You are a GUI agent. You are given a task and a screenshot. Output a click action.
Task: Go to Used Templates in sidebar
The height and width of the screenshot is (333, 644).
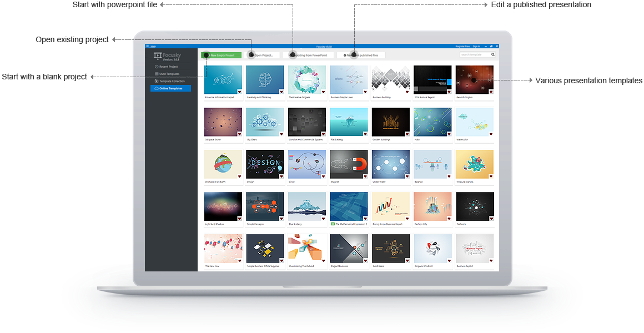tap(169, 74)
